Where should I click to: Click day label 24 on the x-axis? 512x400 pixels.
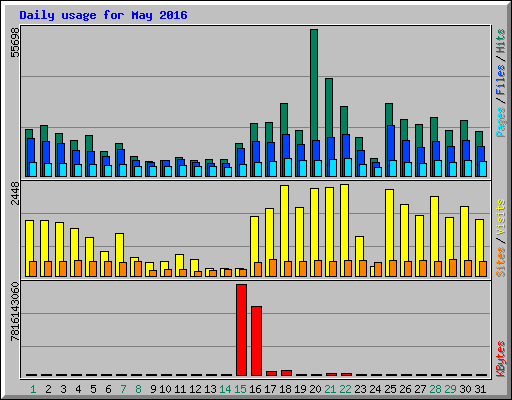pyautogui.click(x=375, y=389)
